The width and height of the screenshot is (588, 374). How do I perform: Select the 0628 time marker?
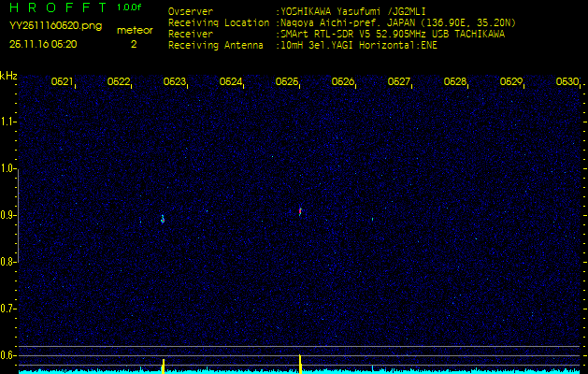point(455,82)
